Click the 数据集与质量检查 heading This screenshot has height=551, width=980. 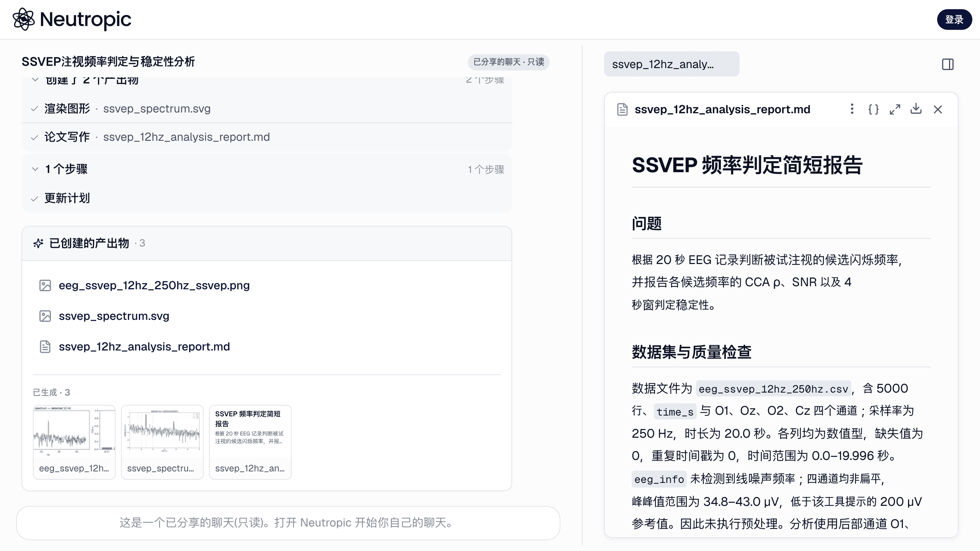click(x=691, y=352)
